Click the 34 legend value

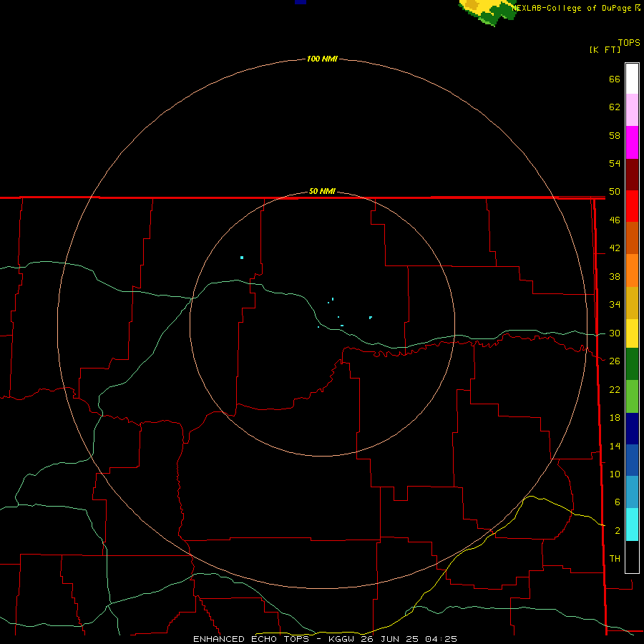coord(615,304)
